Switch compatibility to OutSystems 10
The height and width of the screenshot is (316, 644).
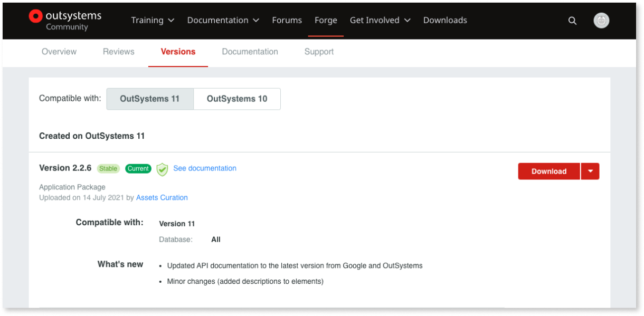tap(237, 99)
